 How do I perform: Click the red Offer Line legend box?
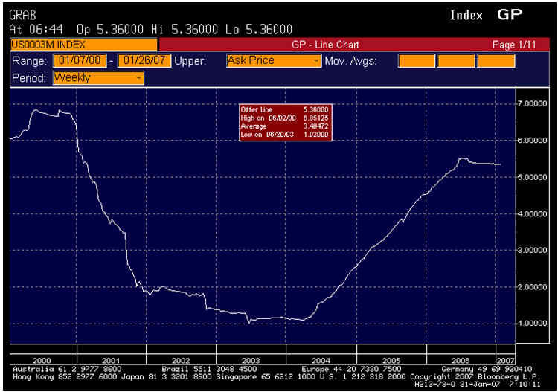285,121
